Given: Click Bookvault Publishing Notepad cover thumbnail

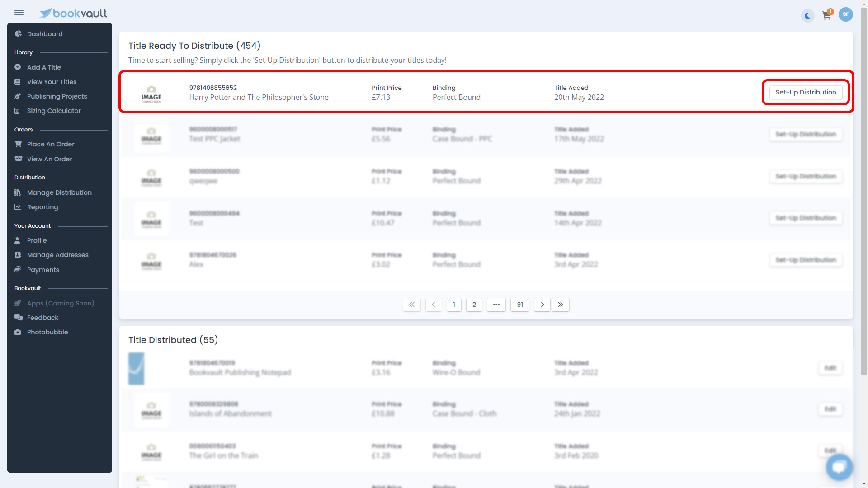Looking at the screenshot, I should click(137, 369).
